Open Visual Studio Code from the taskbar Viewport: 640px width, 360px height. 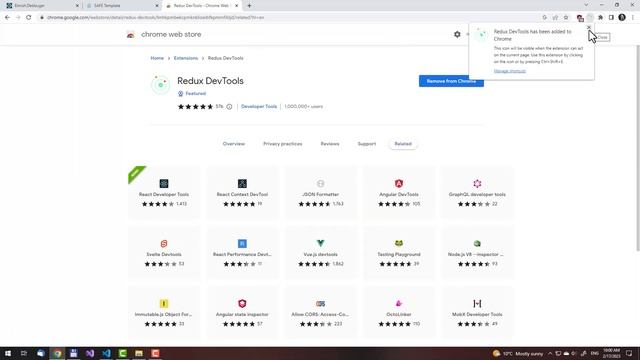point(106,353)
